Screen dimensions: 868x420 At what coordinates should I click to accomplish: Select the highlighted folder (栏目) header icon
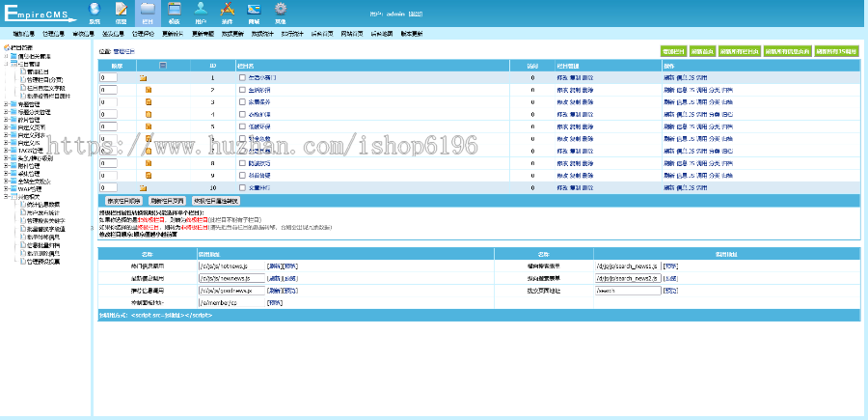pyautogui.click(x=148, y=9)
